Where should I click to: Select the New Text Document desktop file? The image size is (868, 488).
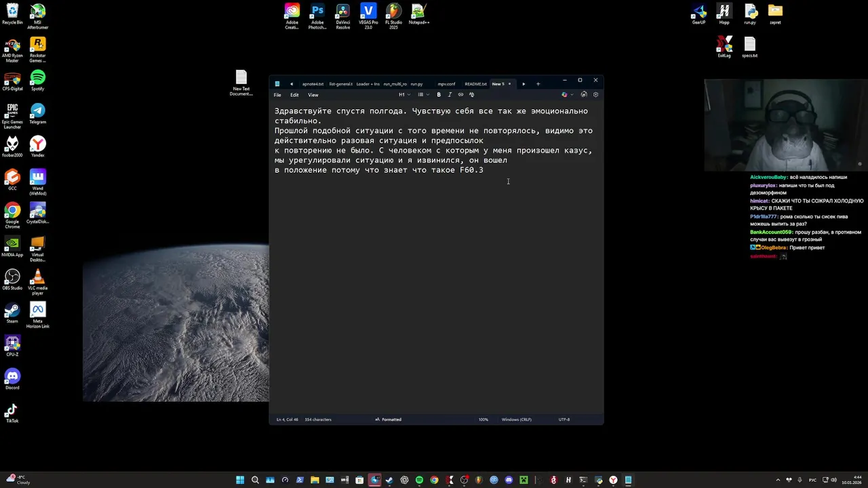tap(241, 83)
